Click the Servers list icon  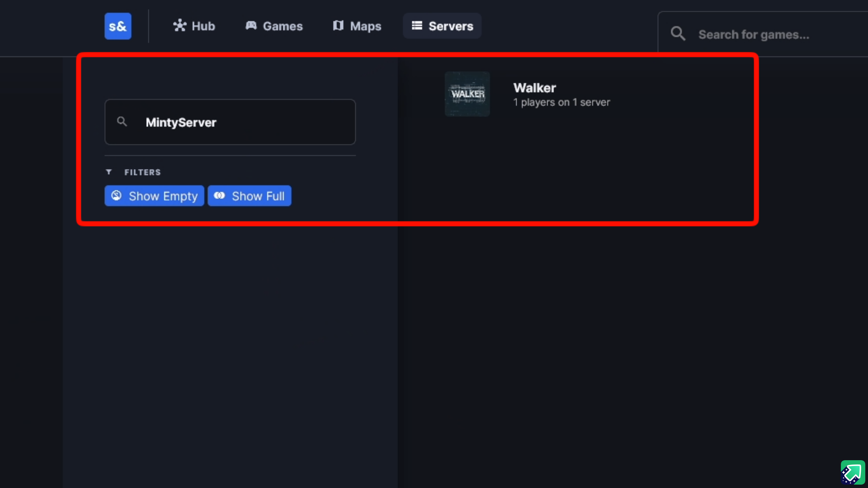click(417, 26)
